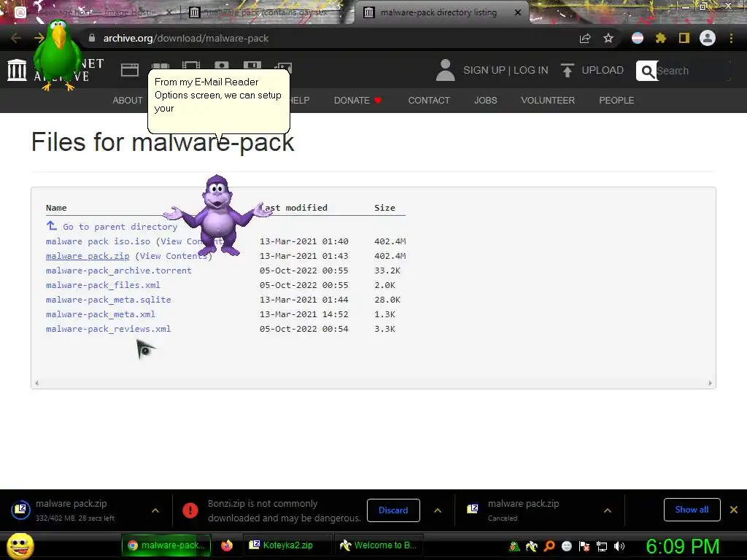Switch to Koteyka2.zip taskbar window
747x560 pixels.
(287, 545)
